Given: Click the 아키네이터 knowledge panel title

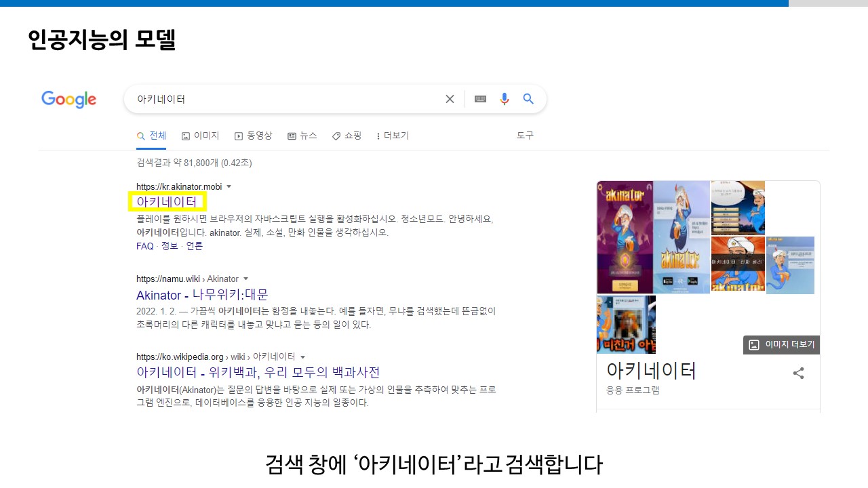Looking at the screenshot, I should point(651,371).
